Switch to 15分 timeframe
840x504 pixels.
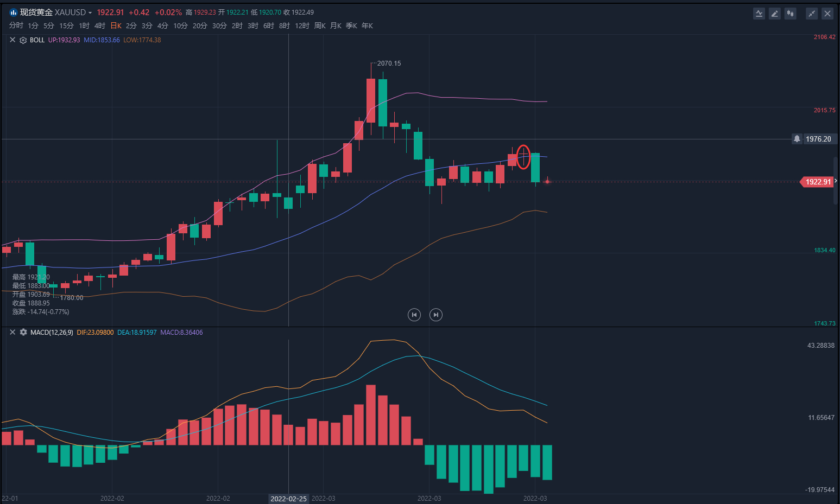[66, 25]
